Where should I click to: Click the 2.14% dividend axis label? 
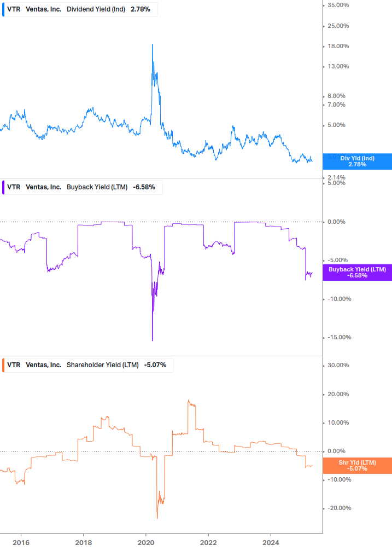pyautogui.click(x=336, y=177)
